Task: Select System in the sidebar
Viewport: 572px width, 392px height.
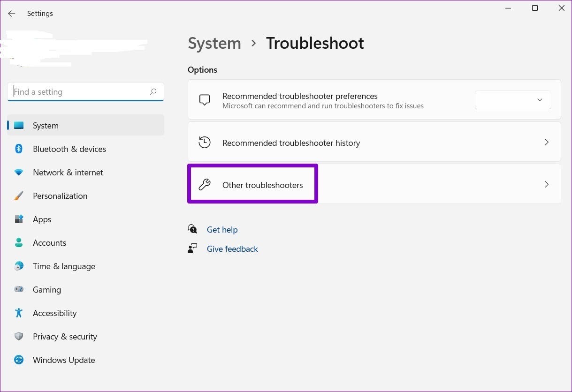Action: [46, 126]
